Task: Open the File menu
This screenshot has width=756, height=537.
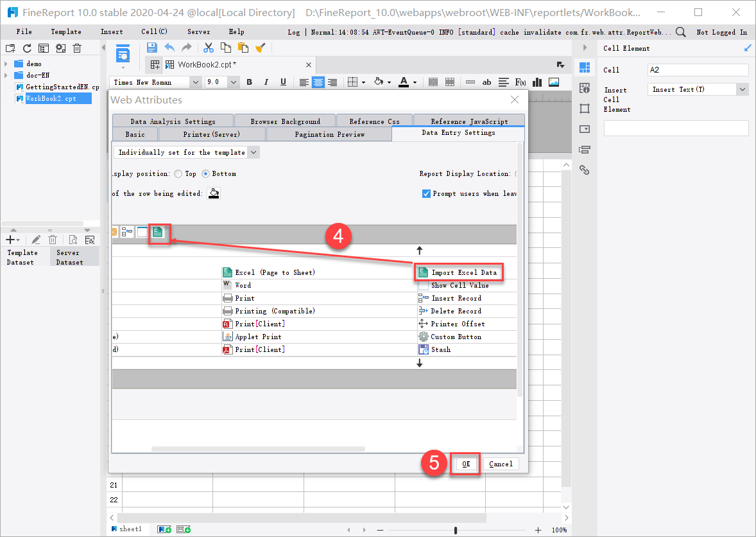Action: coord(24,32)
